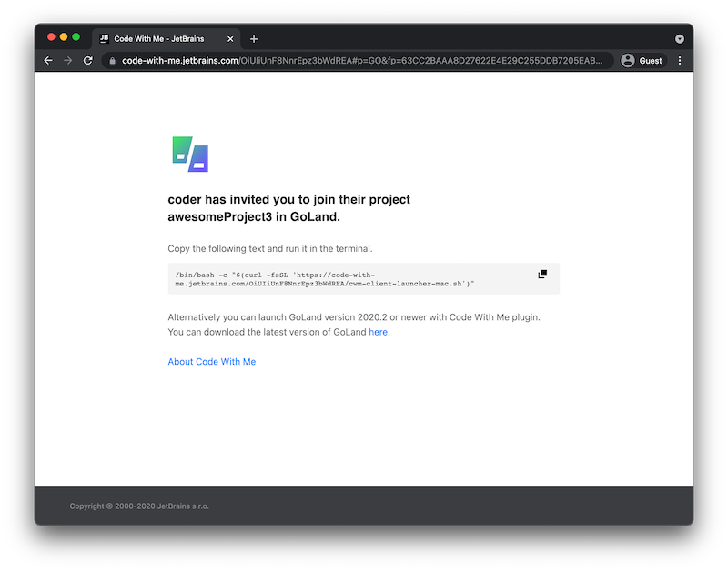Image resolution: width=728 pixels, height=571 pixels.
Task: Click the invitation heading text
Action: [x=288, y=208]
